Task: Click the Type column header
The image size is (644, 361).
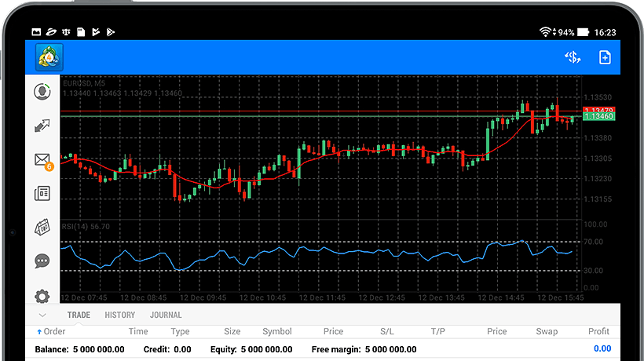Action: click(180, 331)
